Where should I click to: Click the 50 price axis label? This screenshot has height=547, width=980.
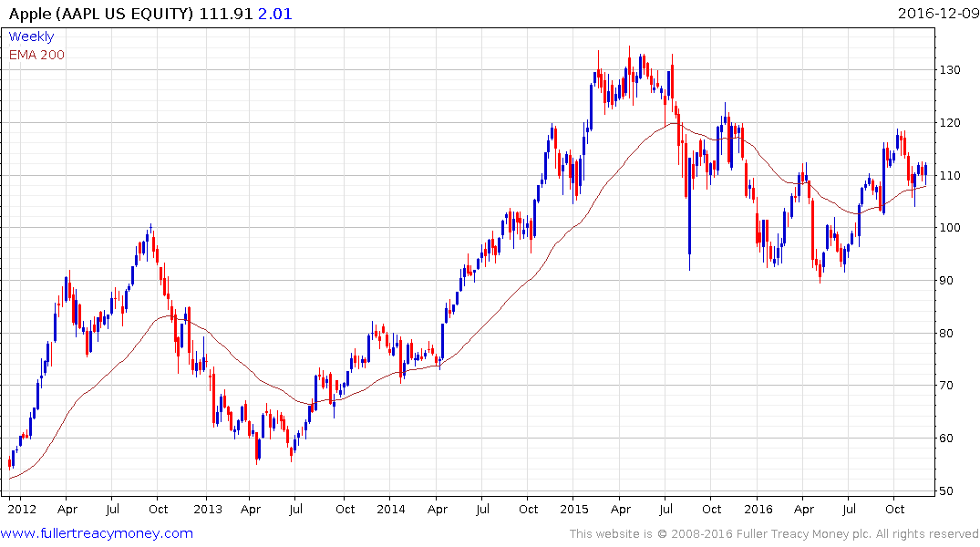946,490
